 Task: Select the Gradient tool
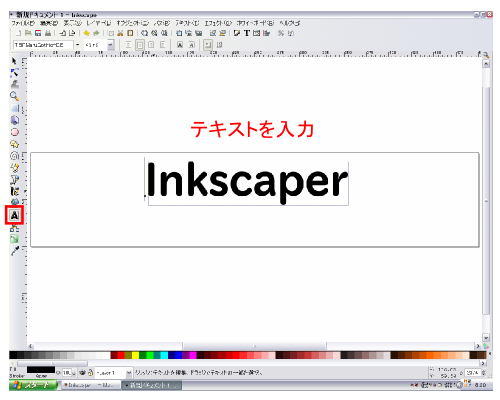pyautogui.click(x=14, y=239)
